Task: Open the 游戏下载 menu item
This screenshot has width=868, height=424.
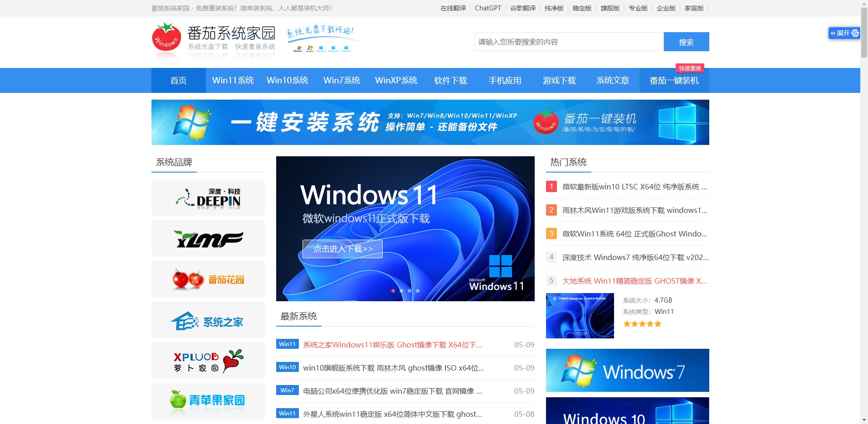Action: tap(559, 80)
